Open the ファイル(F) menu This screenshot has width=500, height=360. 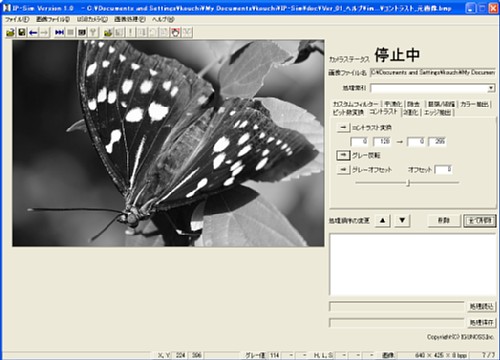point(17,20)
